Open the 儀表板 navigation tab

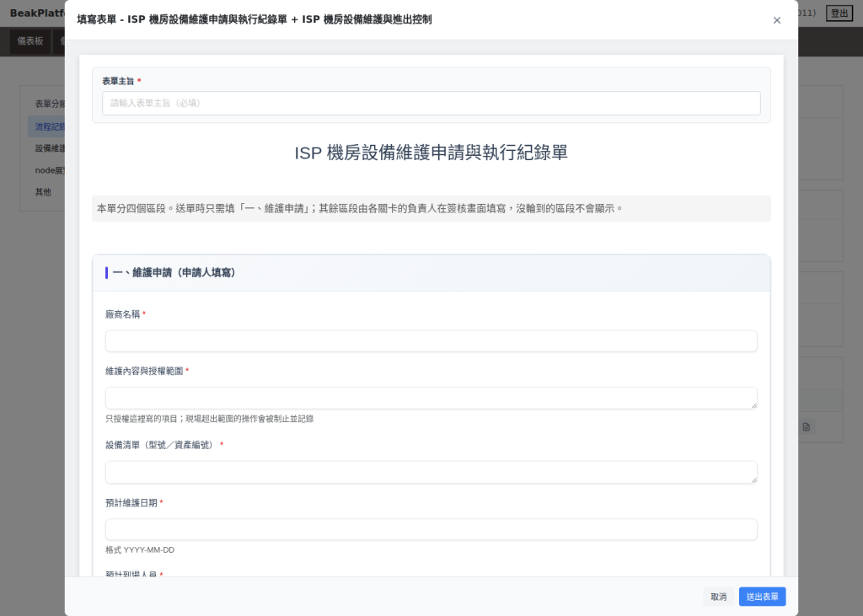[30, 41]
